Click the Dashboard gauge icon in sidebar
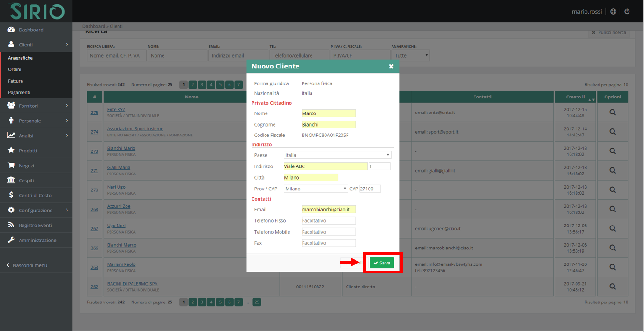 pos(11,30)
